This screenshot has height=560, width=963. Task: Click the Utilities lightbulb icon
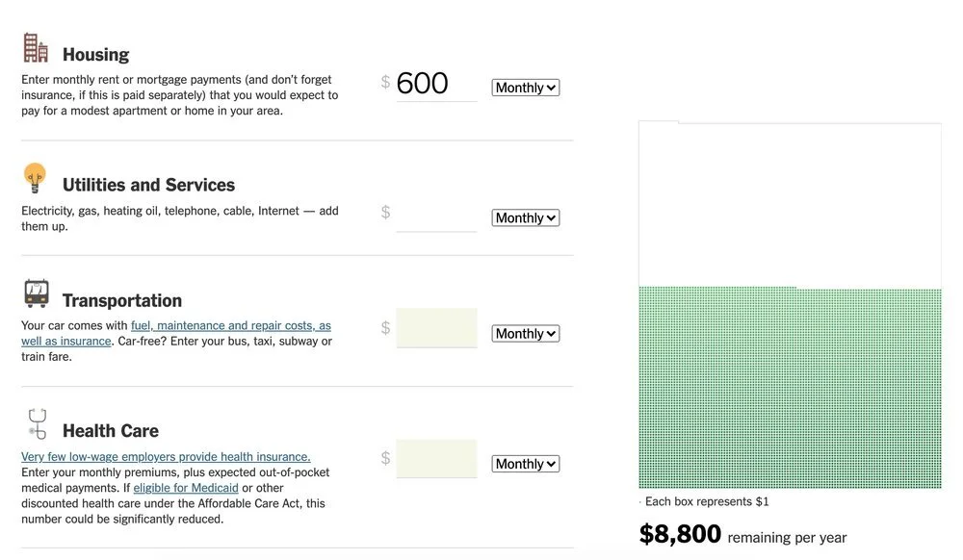pyautogui.click(x=35, y=178)
